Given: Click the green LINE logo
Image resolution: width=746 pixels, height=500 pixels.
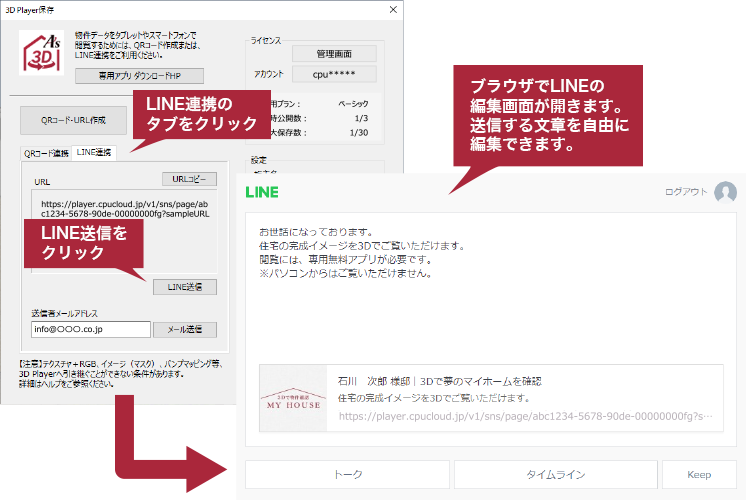Looking at the screenshot, I should 262,192.
